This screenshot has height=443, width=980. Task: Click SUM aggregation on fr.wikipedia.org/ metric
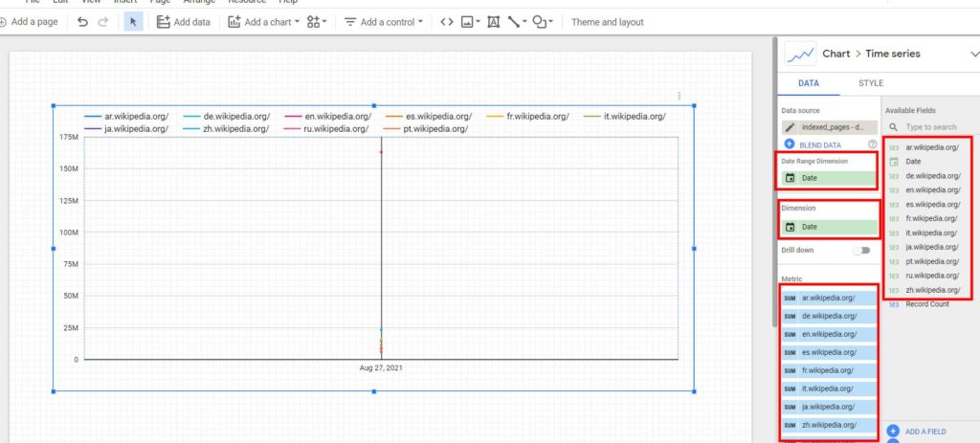pos(790,370)
